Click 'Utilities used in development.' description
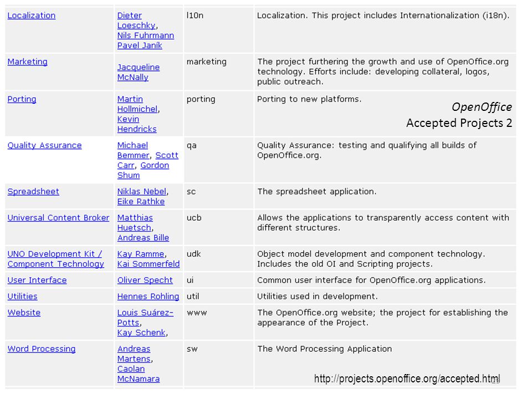 click(317, 296)
